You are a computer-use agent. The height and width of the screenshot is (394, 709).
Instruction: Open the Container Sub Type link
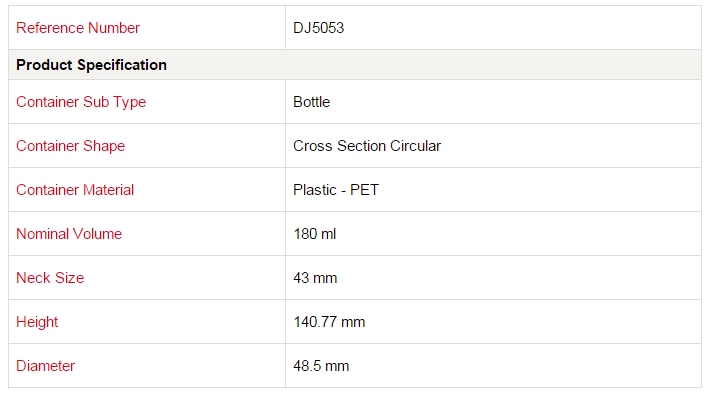click(81, 102)
